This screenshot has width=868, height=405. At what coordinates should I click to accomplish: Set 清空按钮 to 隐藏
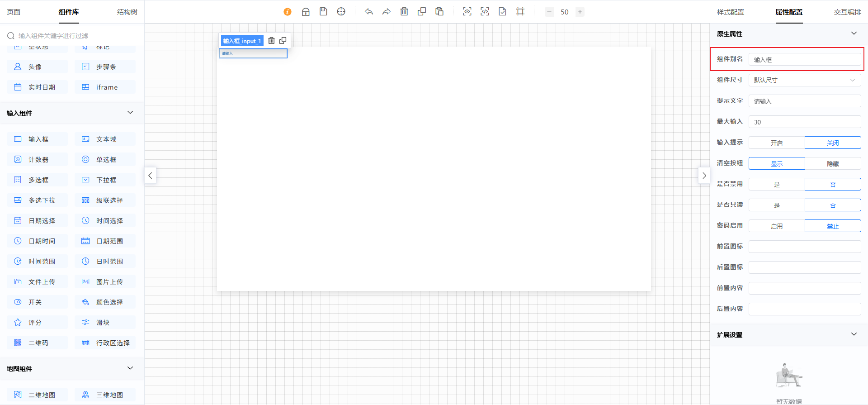pos(833,164)
